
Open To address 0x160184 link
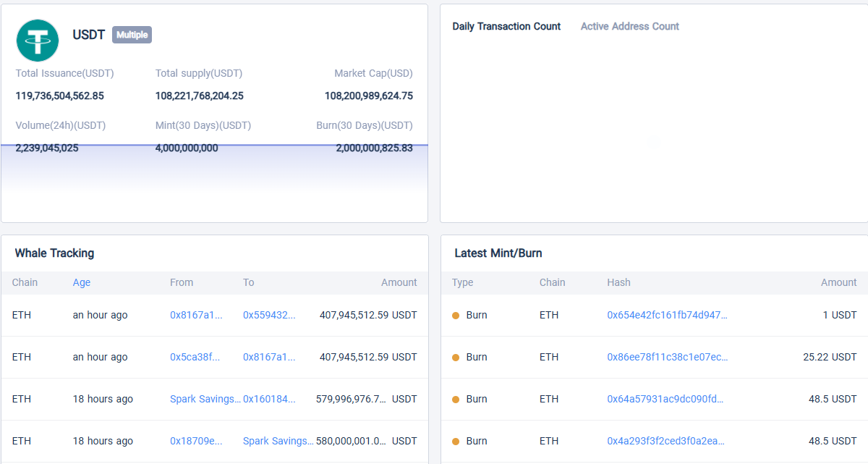(x=269, y=399)
